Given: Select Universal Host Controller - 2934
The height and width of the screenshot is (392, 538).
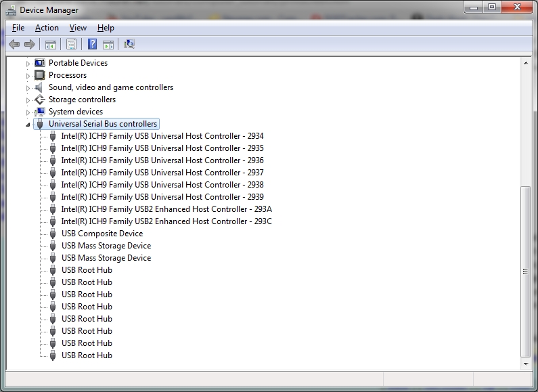Looking at the screenshot, I should (162, 136).
